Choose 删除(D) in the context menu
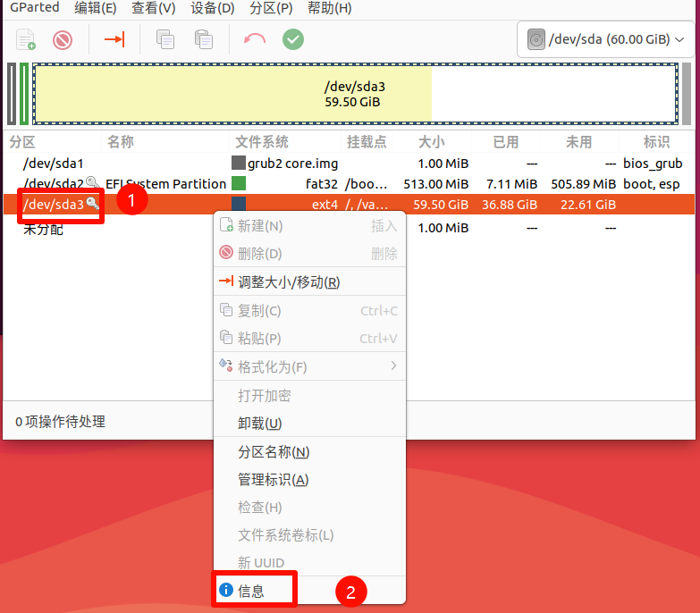 (310, 254)
